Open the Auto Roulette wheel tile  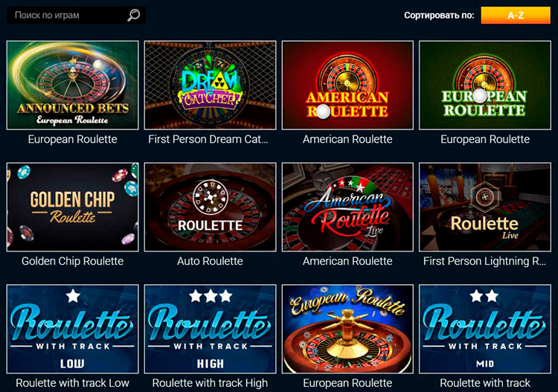210,207
